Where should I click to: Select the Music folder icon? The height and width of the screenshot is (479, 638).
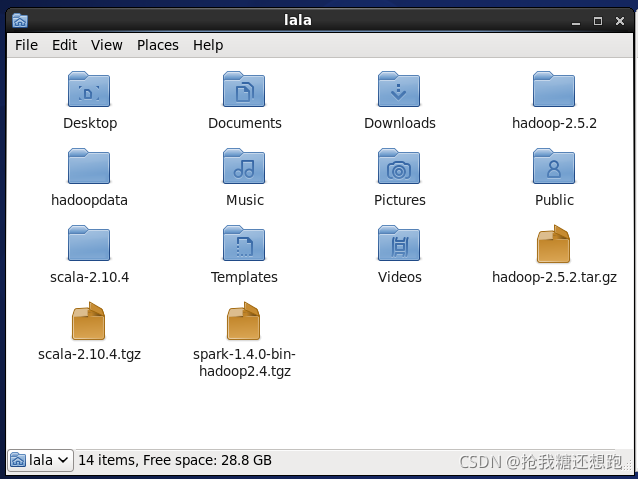244,166
